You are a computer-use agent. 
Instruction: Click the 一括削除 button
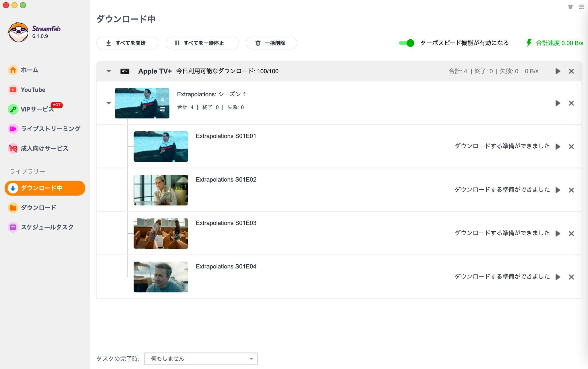click(271, 43)
